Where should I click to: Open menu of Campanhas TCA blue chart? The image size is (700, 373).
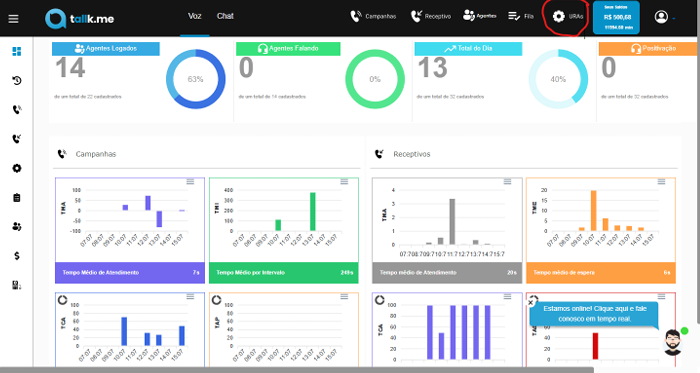click(190, 297)
